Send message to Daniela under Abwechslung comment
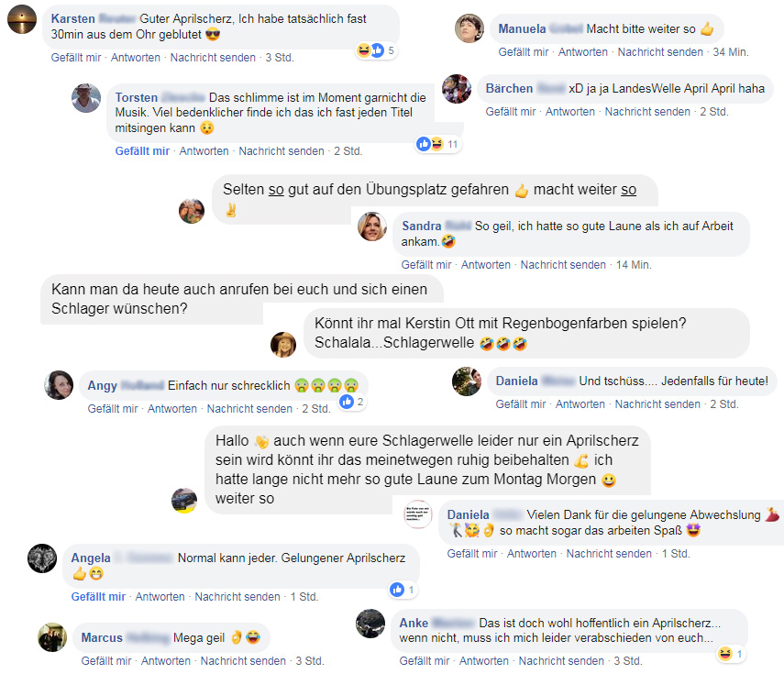Image resolution: width=784 pixels, height=674 pixels. (609, 554)
